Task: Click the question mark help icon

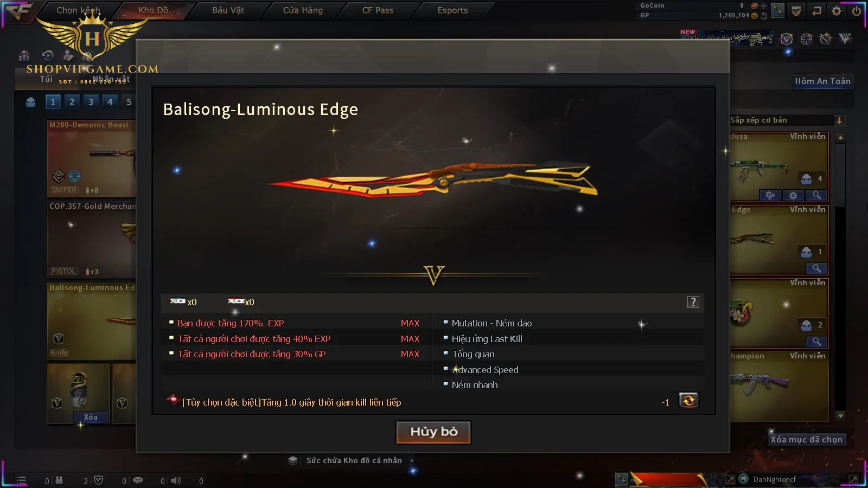Action: tap(693, 302)
